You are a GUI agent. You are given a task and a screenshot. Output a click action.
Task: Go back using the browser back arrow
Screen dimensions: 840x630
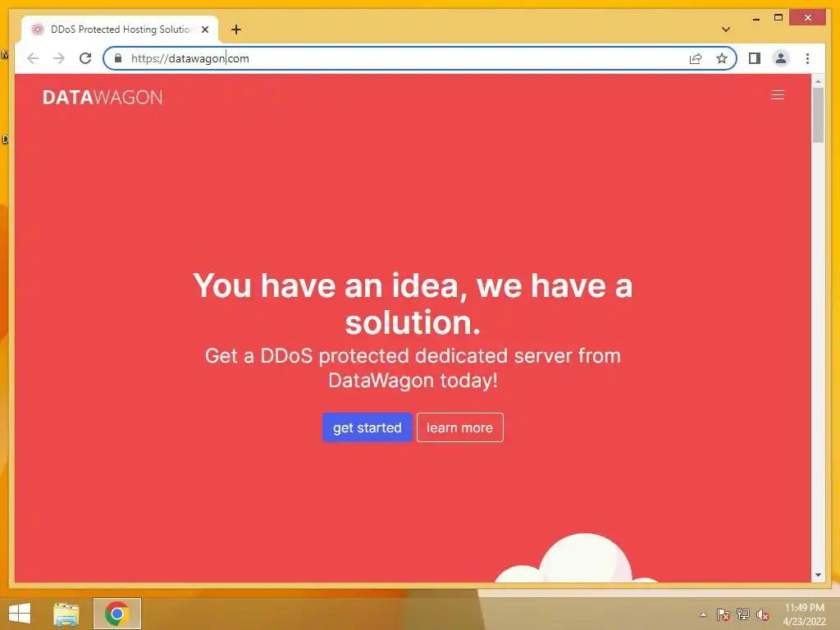pyautogui.click(x=33, y=58)
